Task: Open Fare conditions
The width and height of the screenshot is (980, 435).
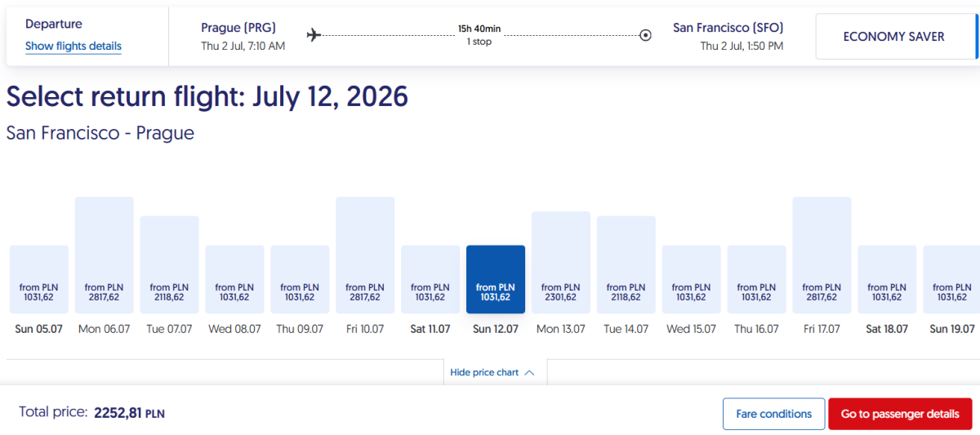Action: tap(773, 414)
